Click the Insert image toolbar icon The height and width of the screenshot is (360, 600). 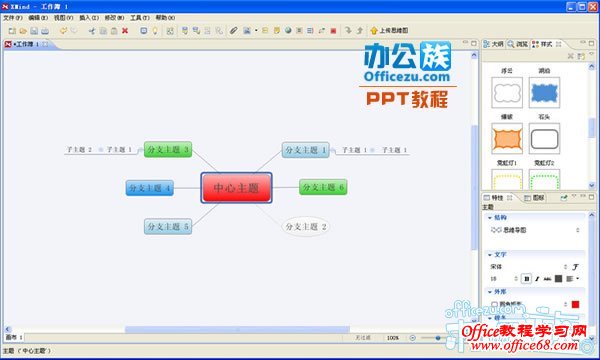[247, 31]
